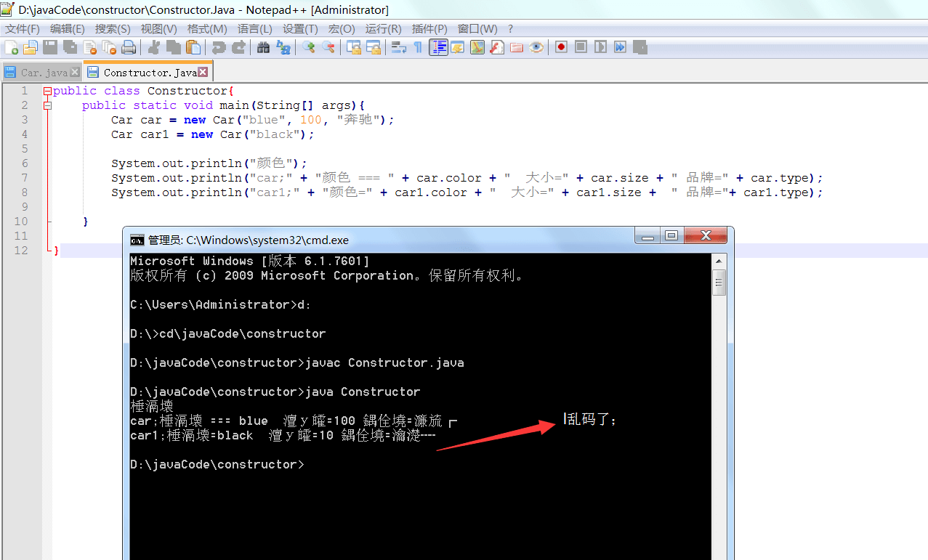
Task: Click the Copy icon in toolbar
Action: tap(174, 47)
